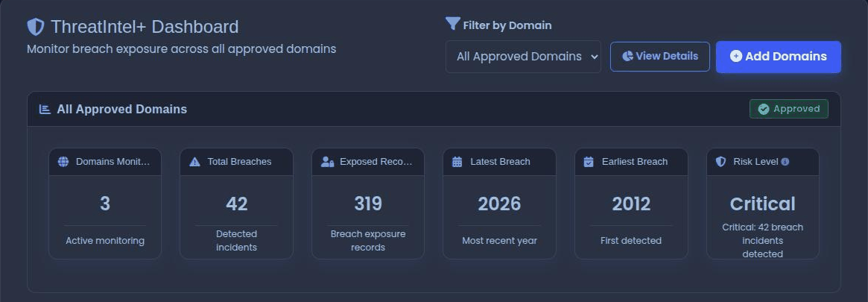868x302 pixels.
Task: Click the globe icon on Domains Monitored card
Action: (63, 162)
